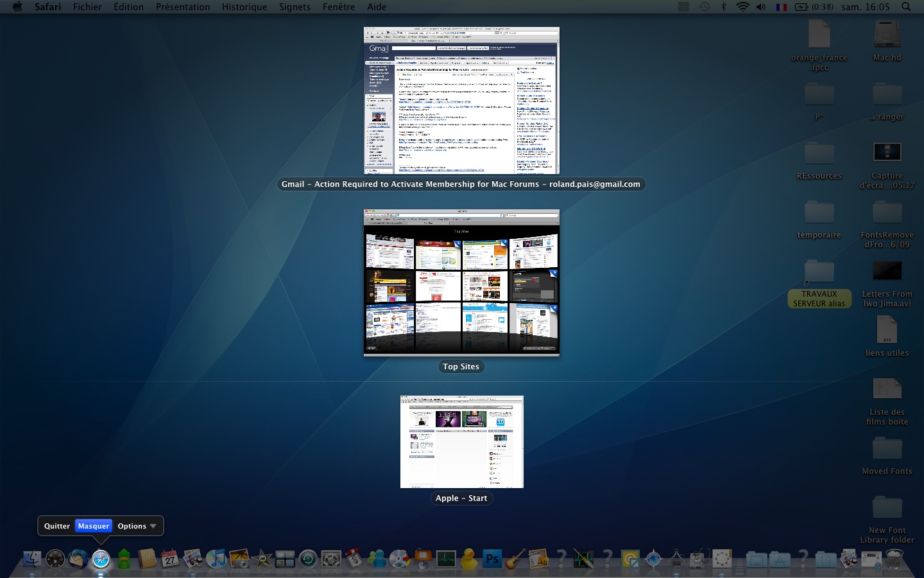924x578 pixels.
Task: Open the Présentation menu
Action: tap(183, 6)
